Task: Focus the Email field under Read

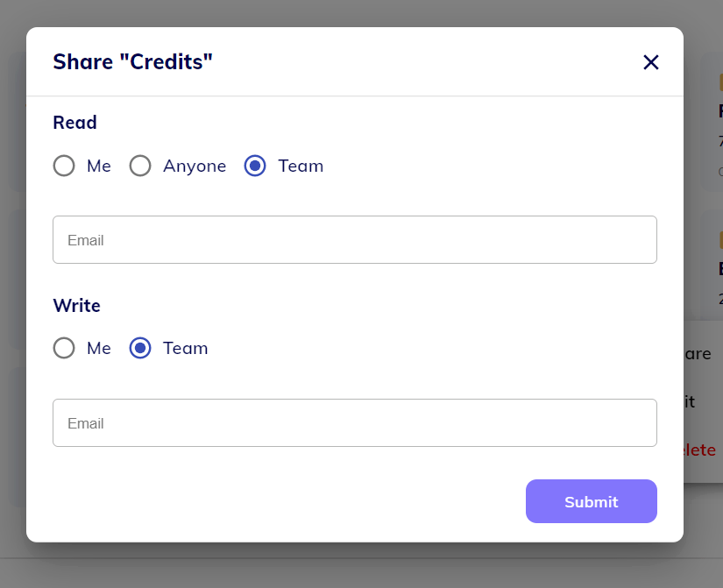Action: (354, 240)
